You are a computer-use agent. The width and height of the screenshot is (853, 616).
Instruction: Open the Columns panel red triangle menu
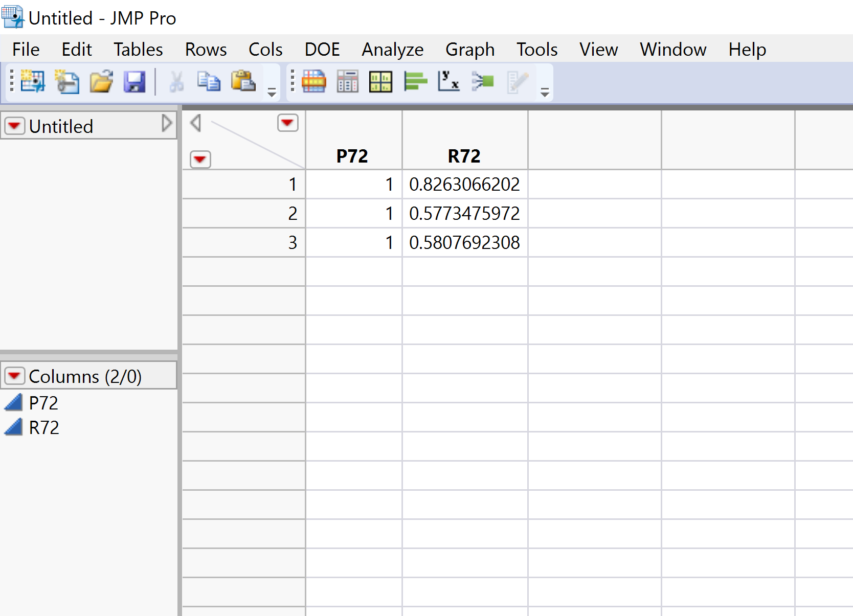coord(14,376)
